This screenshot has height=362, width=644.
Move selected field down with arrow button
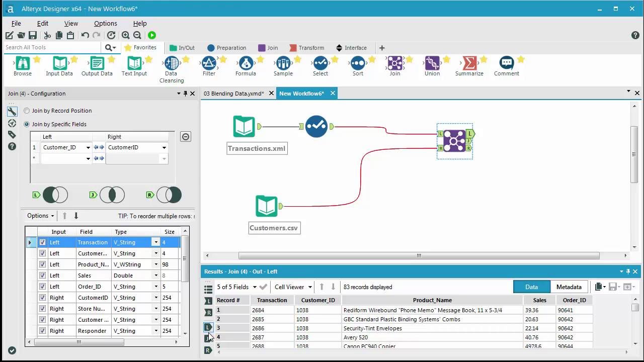point(76,216)
